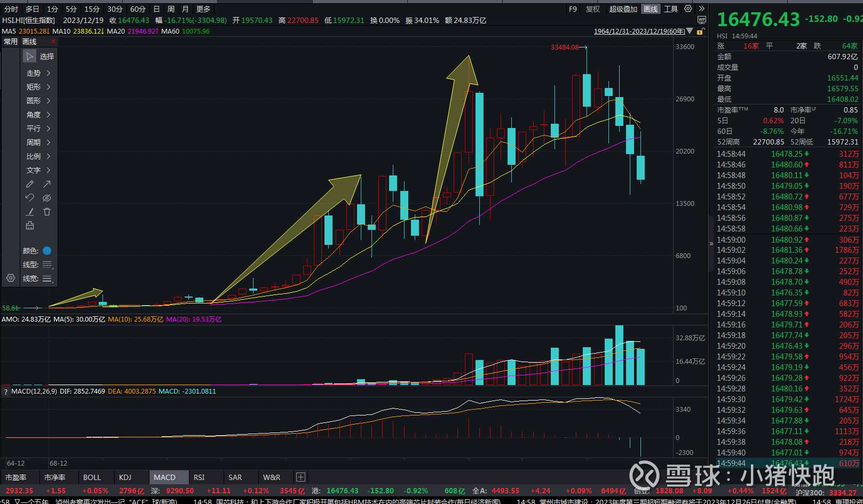
Task: Click the MACD(12,26,9) indicator label
Action: click(x=34, y=391)
